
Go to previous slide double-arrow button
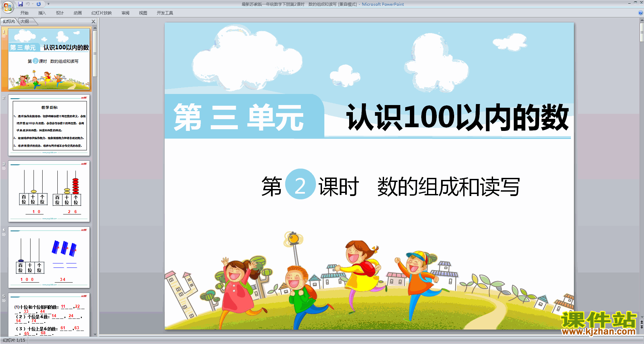[x=642, y=323]
